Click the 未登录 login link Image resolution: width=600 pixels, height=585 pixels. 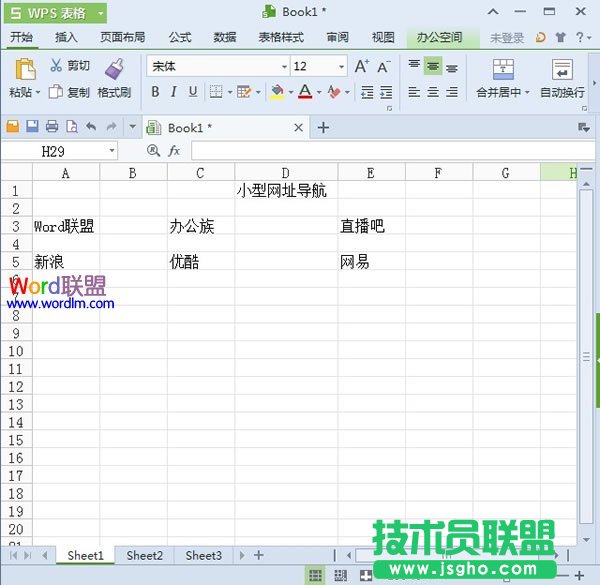coord(507,37)
